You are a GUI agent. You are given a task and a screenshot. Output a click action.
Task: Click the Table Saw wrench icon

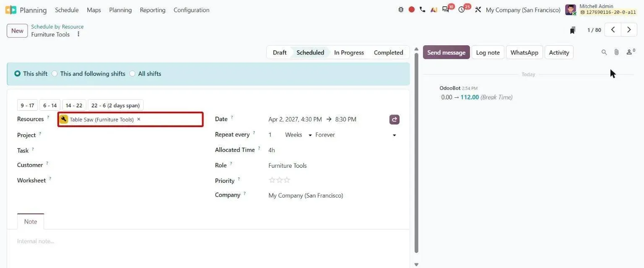click(x=64, y=120)
